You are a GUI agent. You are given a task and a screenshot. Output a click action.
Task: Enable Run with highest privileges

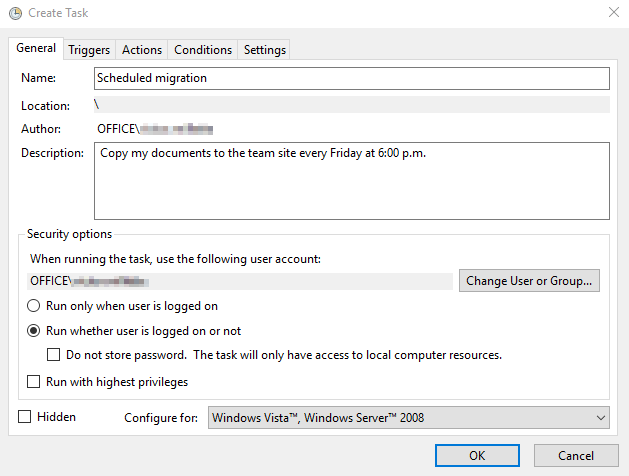point(33,382)
